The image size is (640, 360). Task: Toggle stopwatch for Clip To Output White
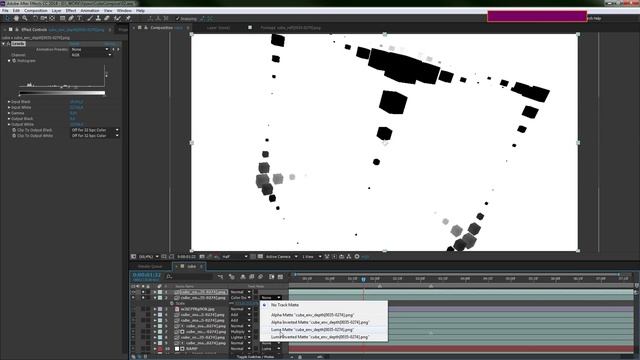(14, 136)
